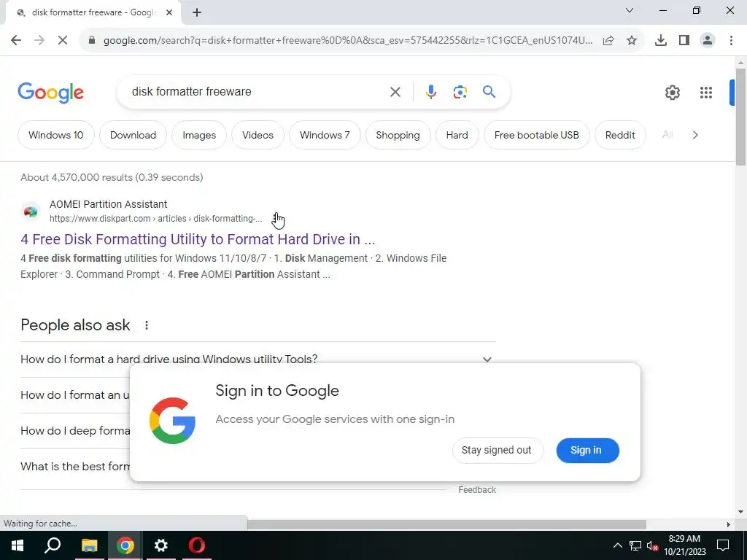Open the Google apps grid
Screen dimensions: 747x560
(x=706, y=93)
